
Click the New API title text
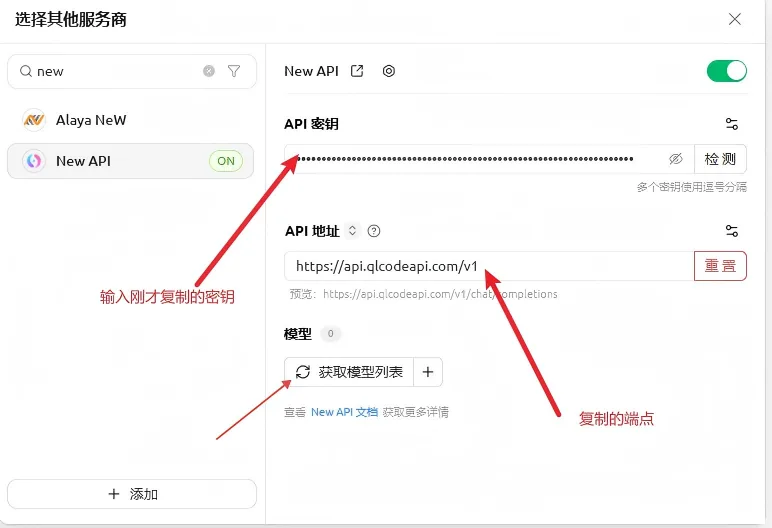coord(311,71)
